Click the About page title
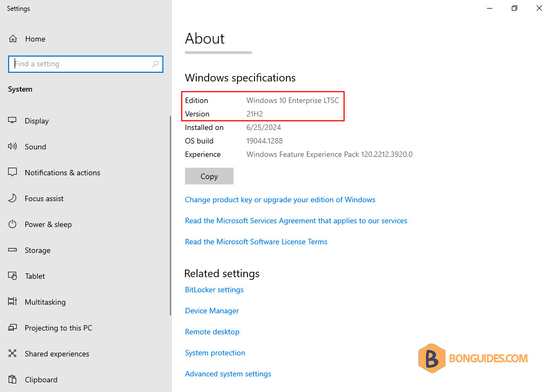This screenshot has height=392, width=549. tap(205, 38)
